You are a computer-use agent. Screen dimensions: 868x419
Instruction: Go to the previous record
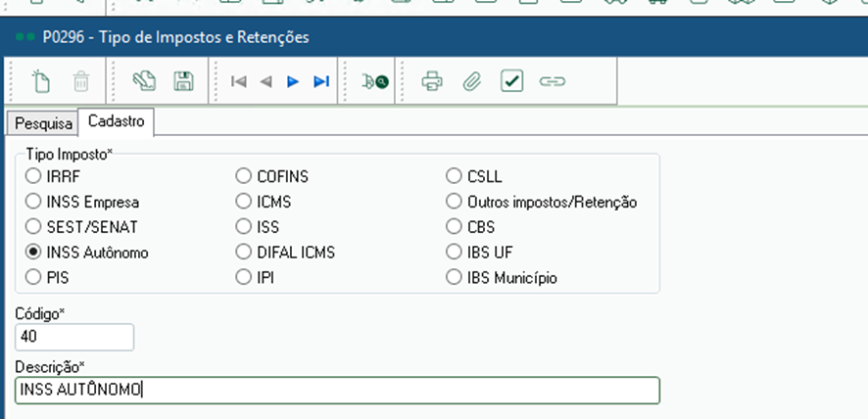tap(265, 82)
